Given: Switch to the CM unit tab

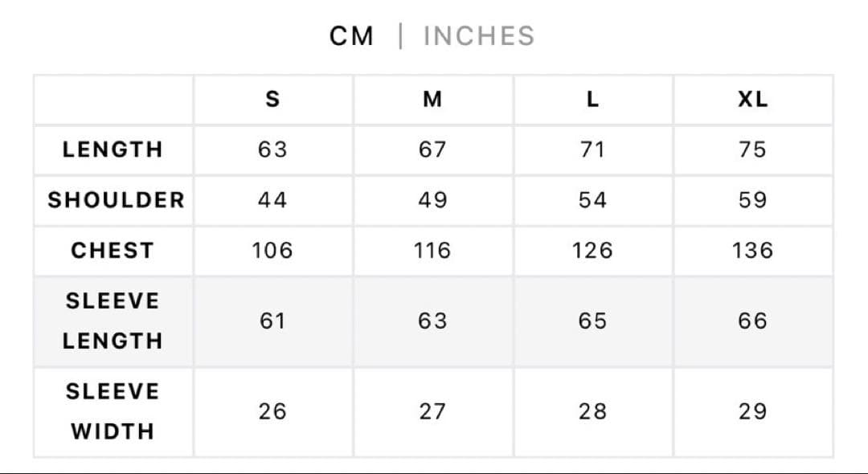Looking at the screenshot, I should tap(351, 36).
